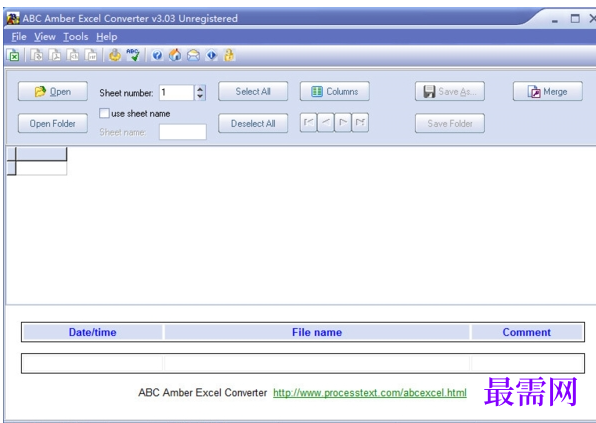Click into the Sheet name text field
Viewport: 596px width, 423px height.
coord(183,132)
